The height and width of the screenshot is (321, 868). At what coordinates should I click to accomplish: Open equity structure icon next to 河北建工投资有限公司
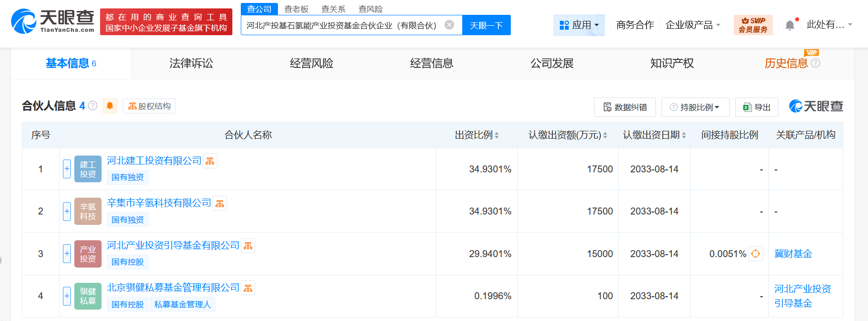(210, 161)
